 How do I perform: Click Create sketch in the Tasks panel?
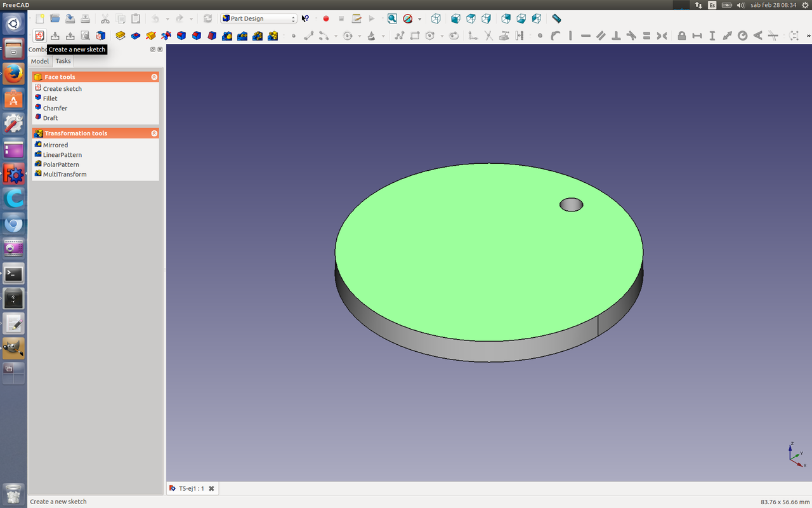click(62, 89)
